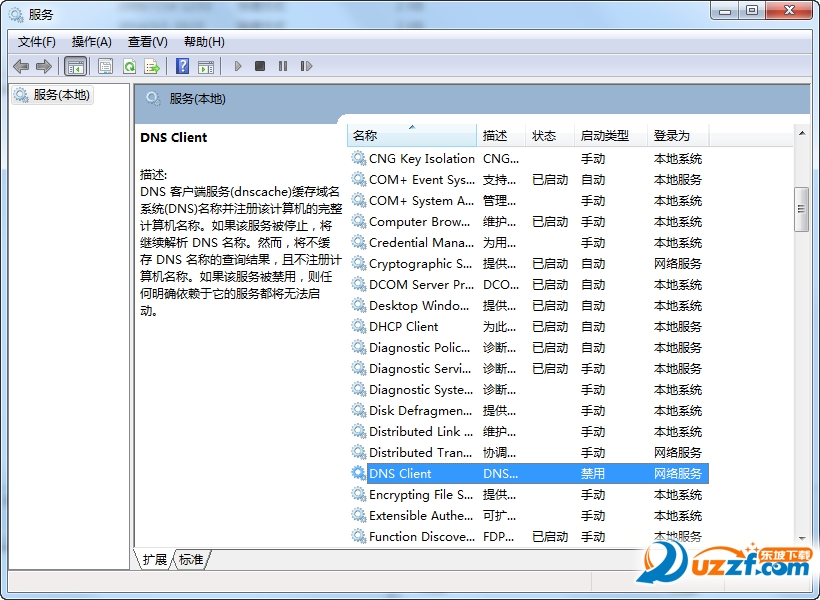Sort by the 启动类型 column header
This screenshot has width=820, height=600.
coord(605,135)
